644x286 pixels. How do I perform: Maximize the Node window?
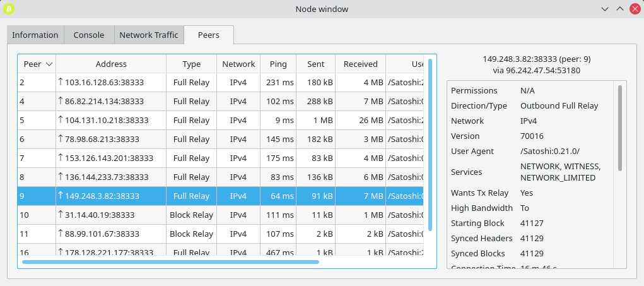click(x=619, y=9)
